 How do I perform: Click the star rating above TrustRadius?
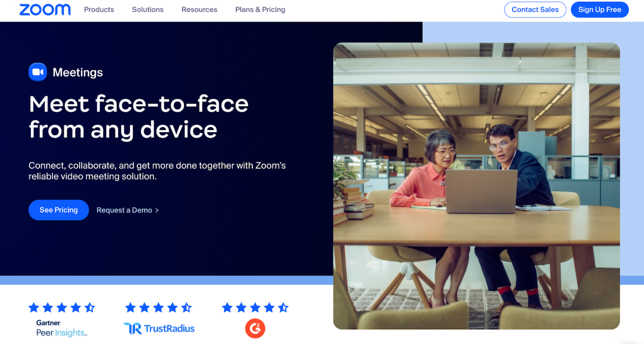[x=158, y=308]
